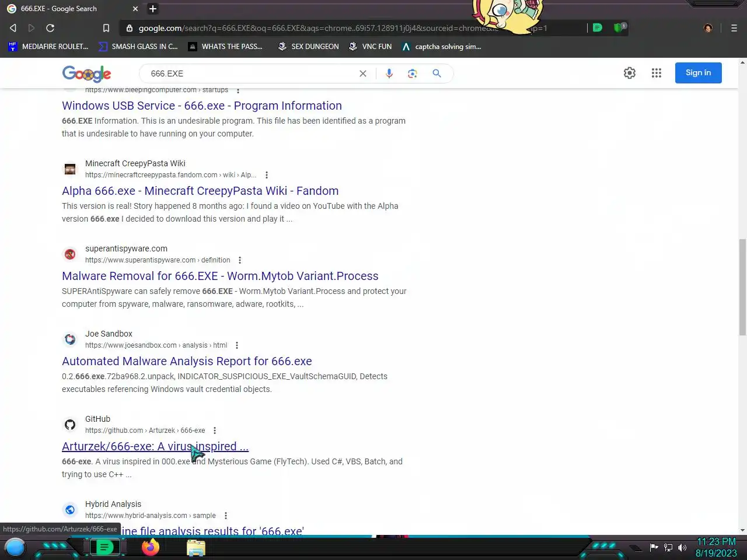Click the GitHub favicon in results
The image size is (747, 560).
point(70,425)
